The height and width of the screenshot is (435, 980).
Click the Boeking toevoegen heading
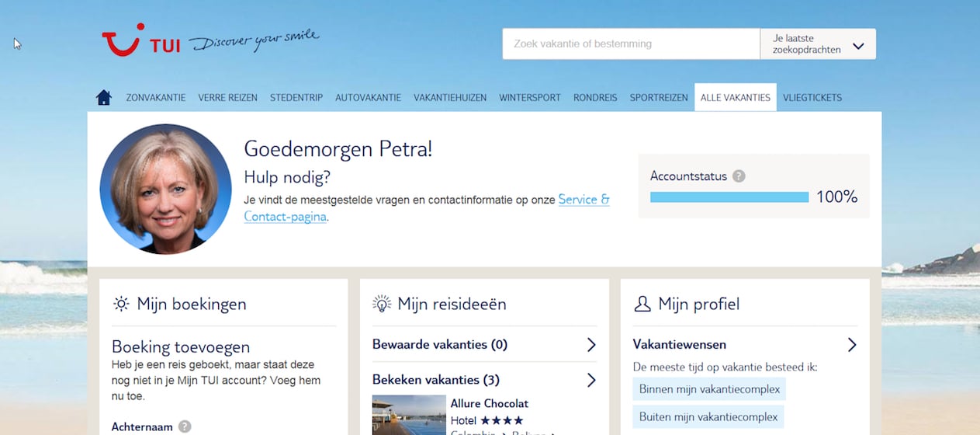coord(181,347)
